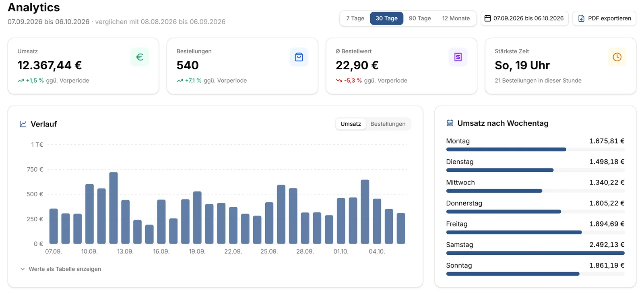Viewport: 644px width, 295px height.
Task: Switch chart to Umsatz view
Action: (x=351, y=124)
